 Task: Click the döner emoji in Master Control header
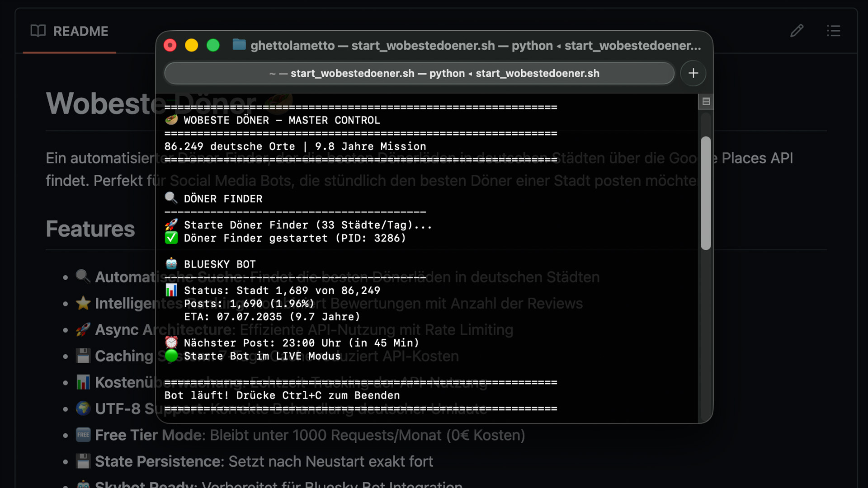coord(171,120)
